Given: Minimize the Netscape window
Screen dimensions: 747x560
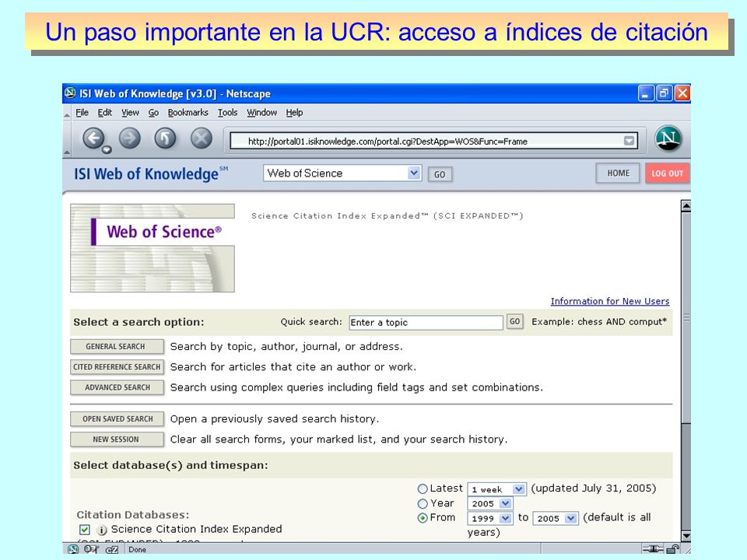Looking at the screenshot, I should 646,93.
